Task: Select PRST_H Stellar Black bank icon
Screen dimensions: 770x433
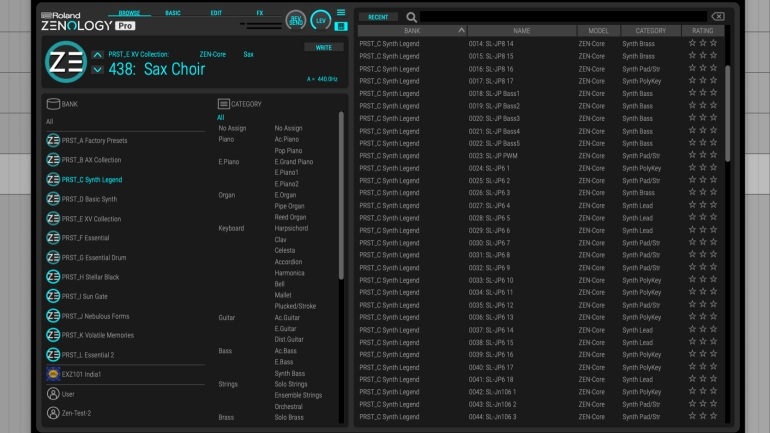Action: pos(53,277)
